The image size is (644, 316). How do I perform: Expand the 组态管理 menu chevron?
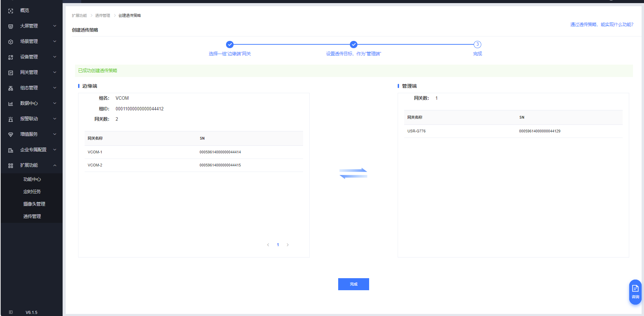point(55,88)
